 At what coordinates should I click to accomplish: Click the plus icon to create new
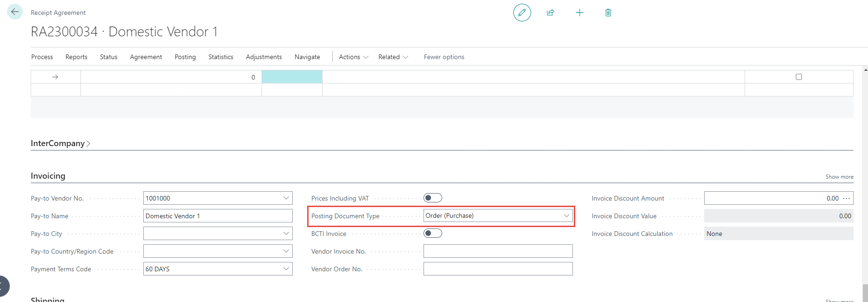click(579, 13)
